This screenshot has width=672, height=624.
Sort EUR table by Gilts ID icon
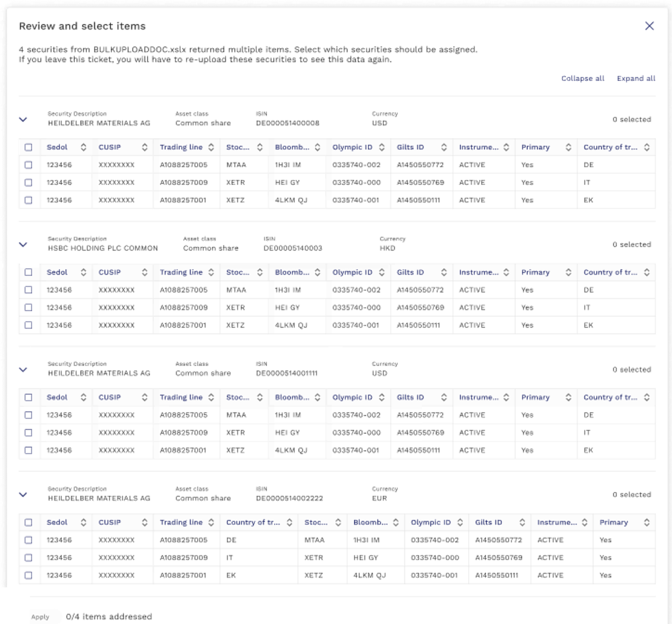click(x=522, y=522)
